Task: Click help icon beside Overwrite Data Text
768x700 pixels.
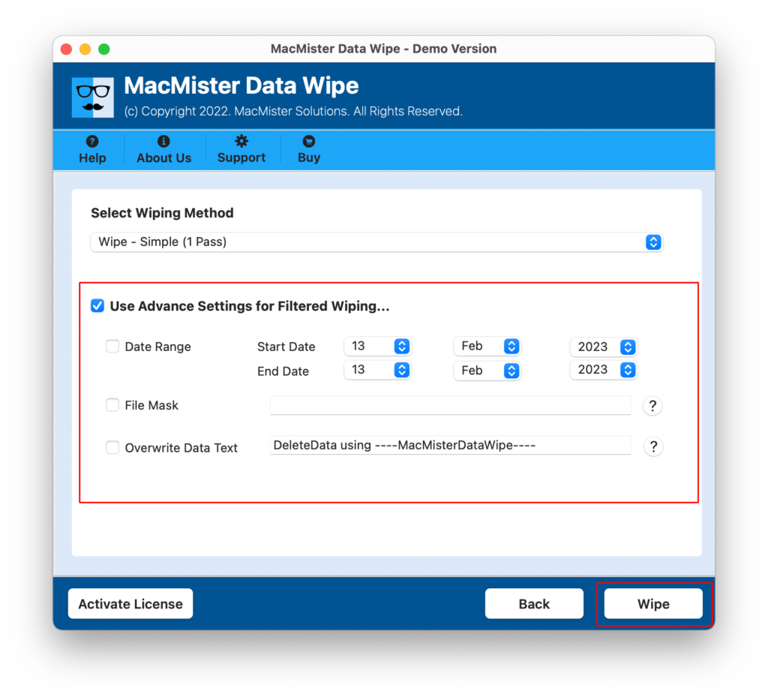Action: [652, 446]
